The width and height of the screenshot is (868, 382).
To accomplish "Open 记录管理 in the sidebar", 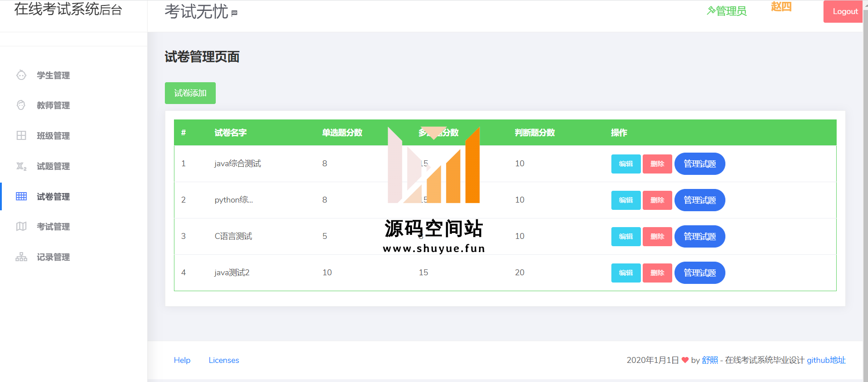I will 53,257.
